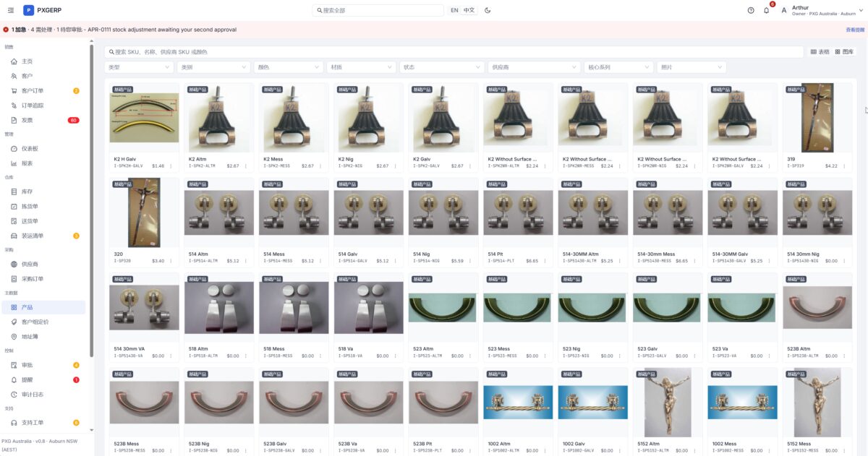Open 客户组定价 in the sidebar
Viewport: 868px width, 456px height.
[43, 322]
